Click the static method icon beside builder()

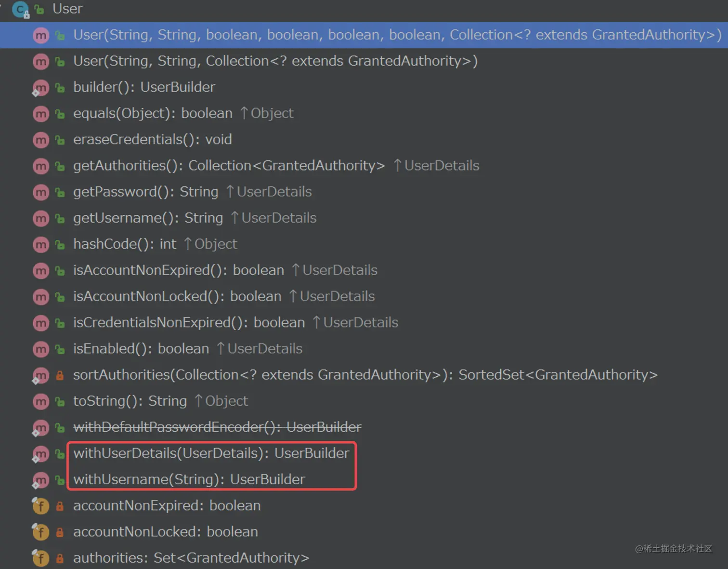(x=41, y=88)
